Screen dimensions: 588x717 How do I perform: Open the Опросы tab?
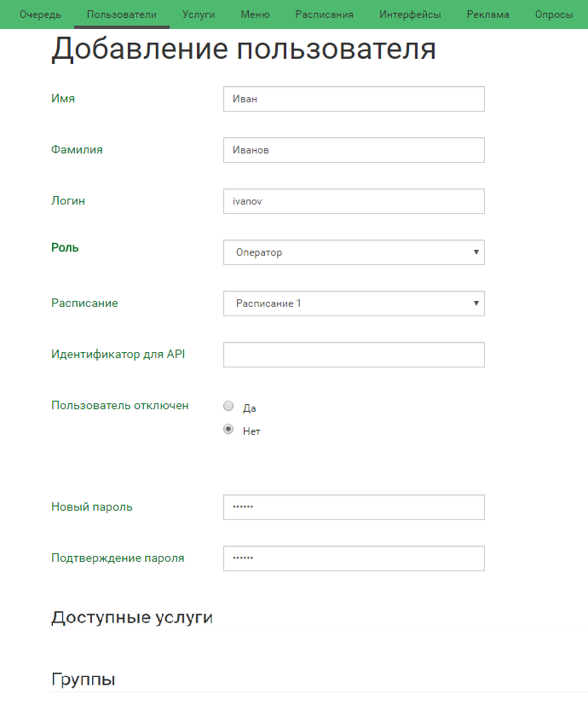tap(554, 14)
